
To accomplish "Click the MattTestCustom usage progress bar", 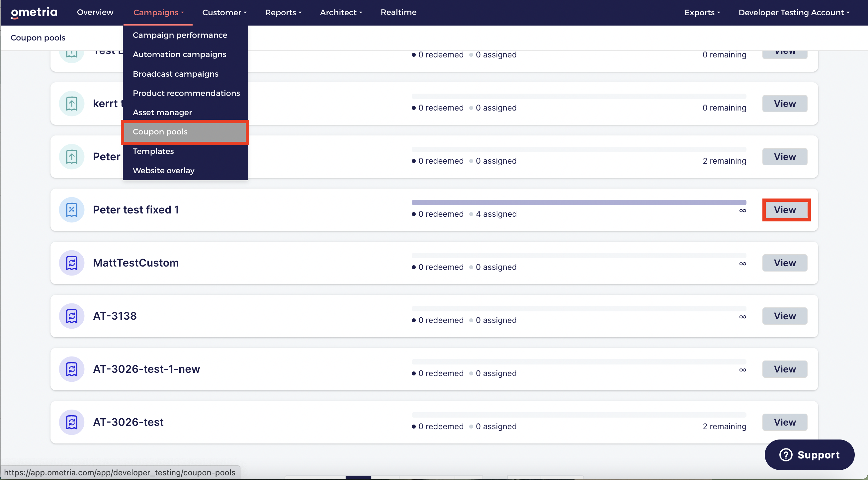I will coord(579,256).
